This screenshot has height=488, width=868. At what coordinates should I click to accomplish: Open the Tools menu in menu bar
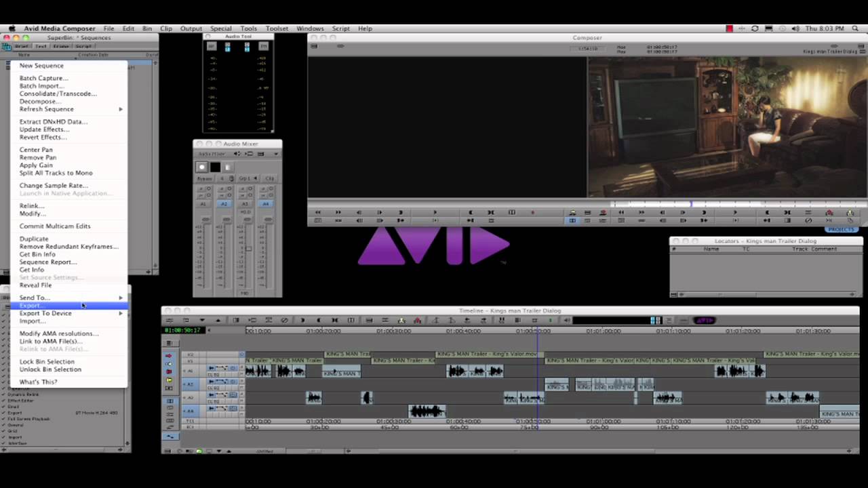coord(249,28)
